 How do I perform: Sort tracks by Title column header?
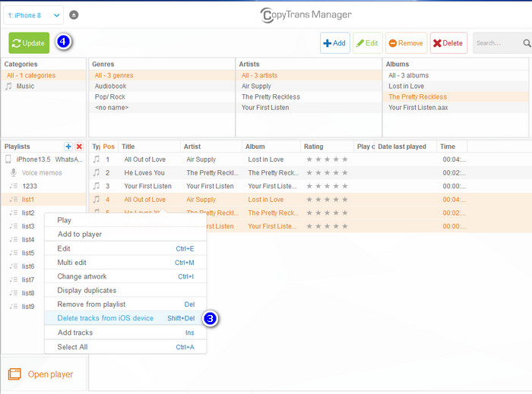149,147
